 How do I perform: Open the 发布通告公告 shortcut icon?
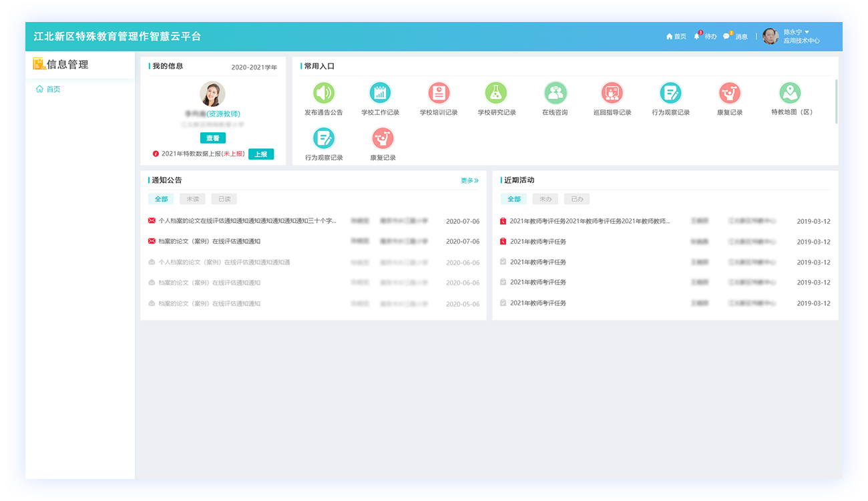click(x=324, y=93)
